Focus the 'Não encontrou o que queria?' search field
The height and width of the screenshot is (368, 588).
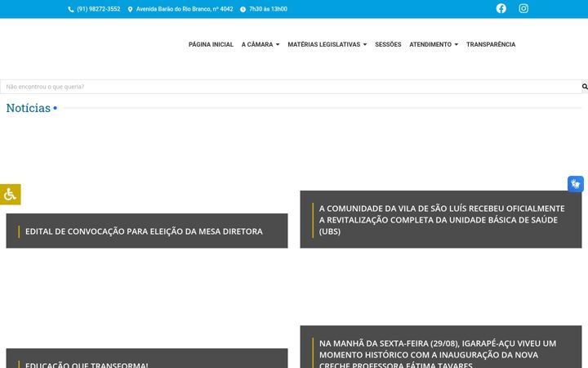pos(291,87)
